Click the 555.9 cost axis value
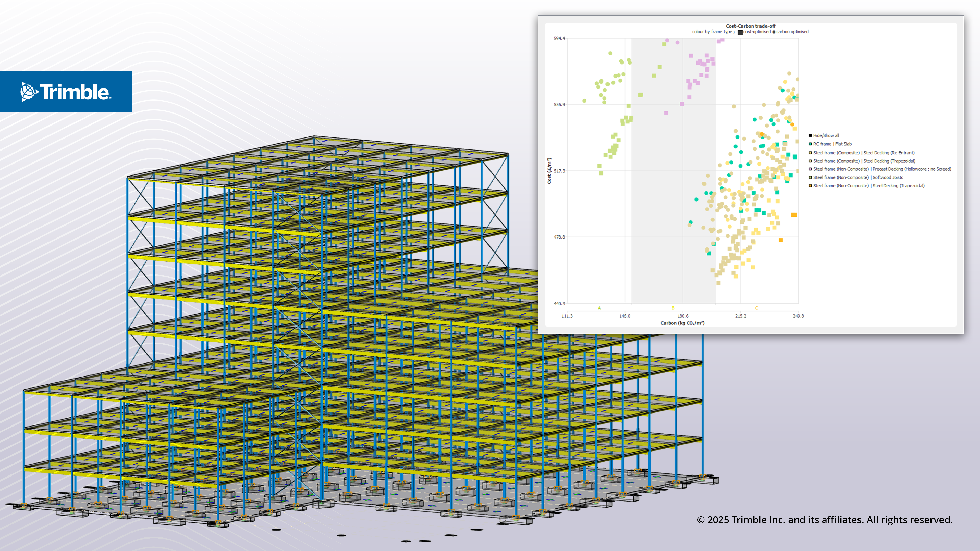Image resolution: width=980 pixels, height=551 pixels. tap(559, 105)
